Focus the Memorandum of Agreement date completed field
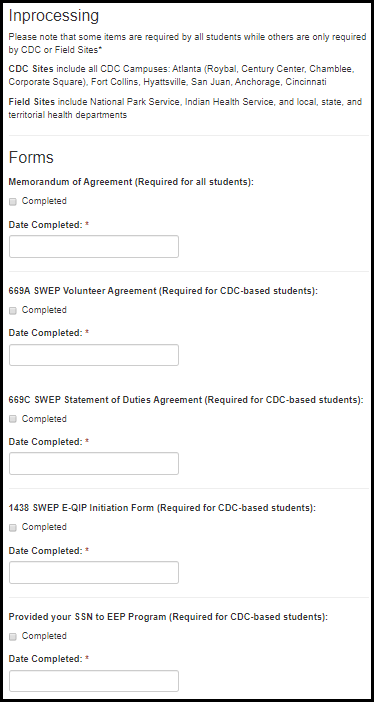This screenshot has width=374, height=702. pyautogui.click(x=94, y=247)
